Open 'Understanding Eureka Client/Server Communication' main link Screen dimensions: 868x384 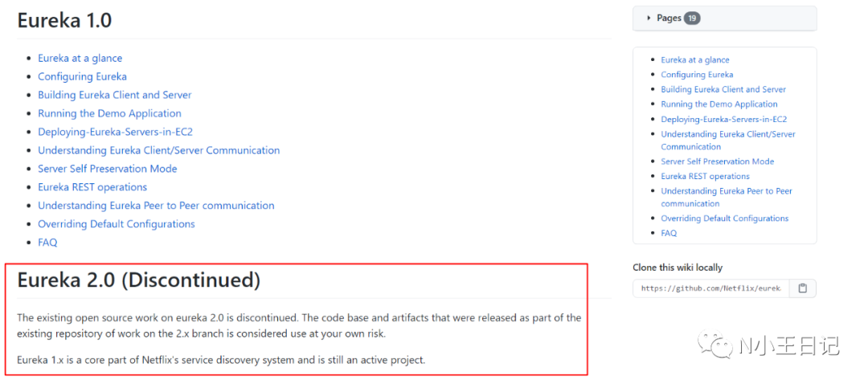click(158, 150)
